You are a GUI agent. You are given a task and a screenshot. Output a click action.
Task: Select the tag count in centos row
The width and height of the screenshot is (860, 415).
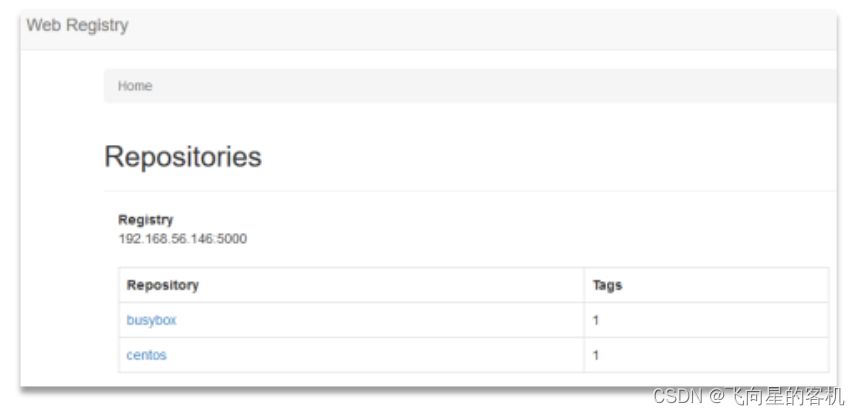[x=596, y=355]
